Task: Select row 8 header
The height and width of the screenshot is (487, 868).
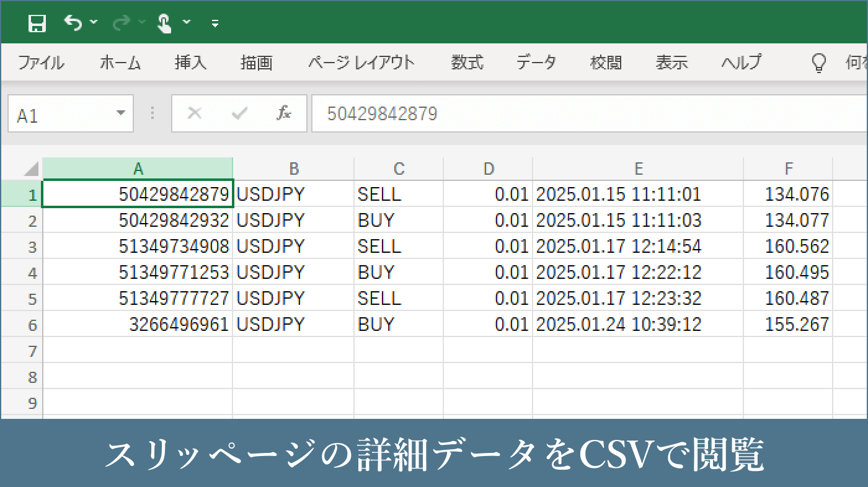Action: click(x=22, y=376)
